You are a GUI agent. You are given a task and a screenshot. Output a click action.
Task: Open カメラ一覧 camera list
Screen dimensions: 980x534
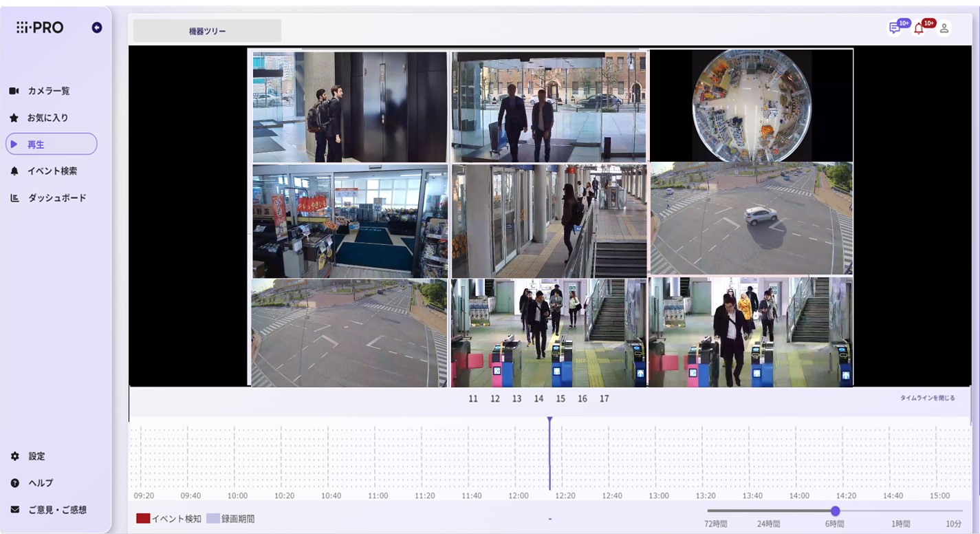(x=48, y=91)
